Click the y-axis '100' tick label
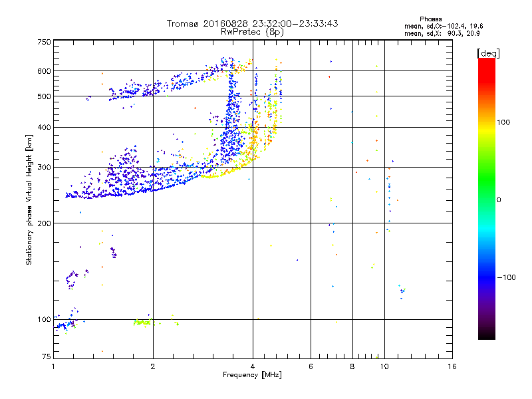The width and height of the screenshot is (532, 399). [44, 319]
